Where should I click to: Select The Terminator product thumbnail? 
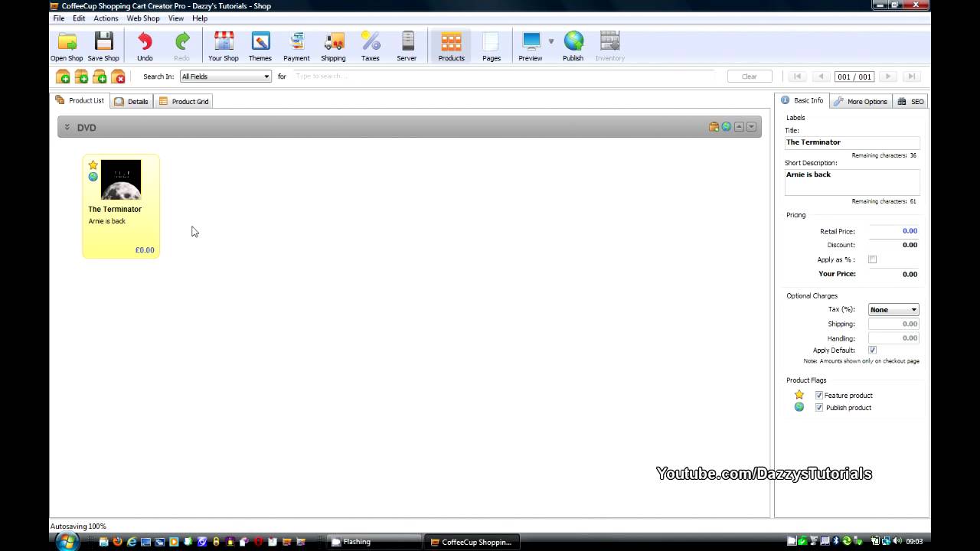[x=121, y=180]
